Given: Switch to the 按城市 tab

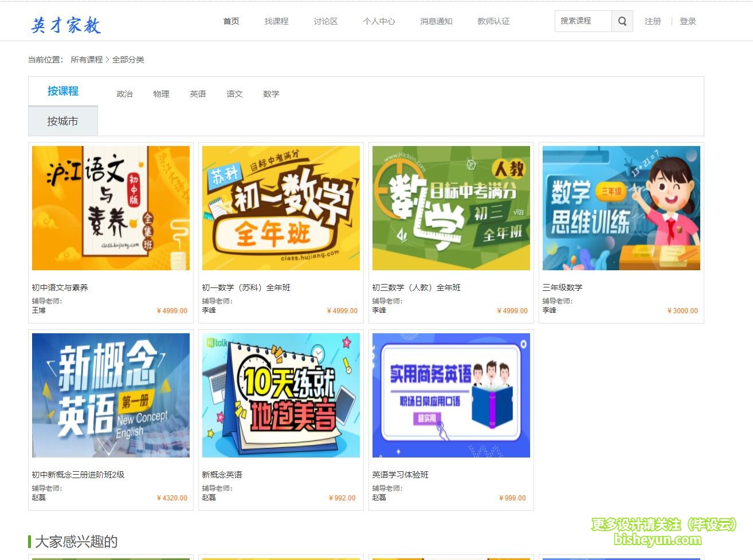Looking at the screenshot, I should click(x=63, y=121).
